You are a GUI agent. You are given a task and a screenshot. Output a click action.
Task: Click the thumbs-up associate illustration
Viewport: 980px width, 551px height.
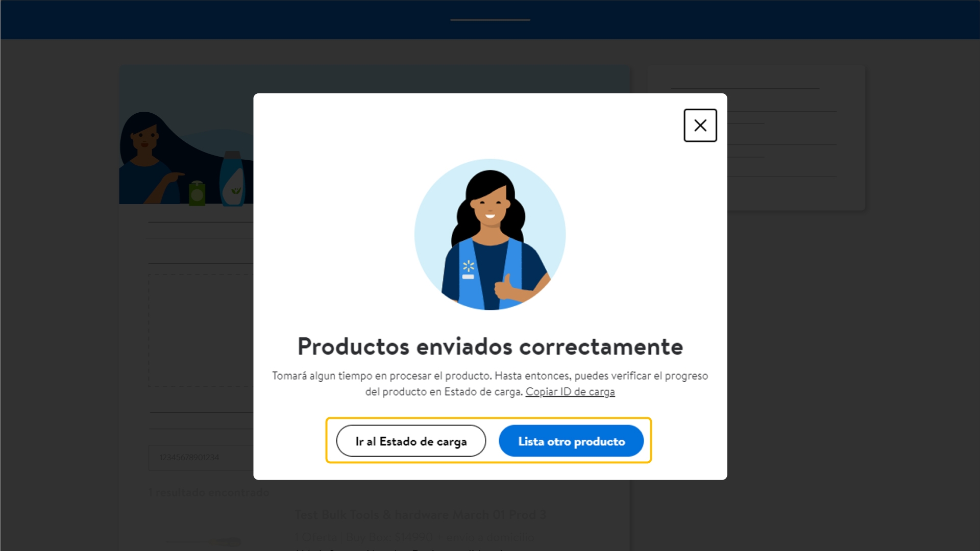pos(490,235)
